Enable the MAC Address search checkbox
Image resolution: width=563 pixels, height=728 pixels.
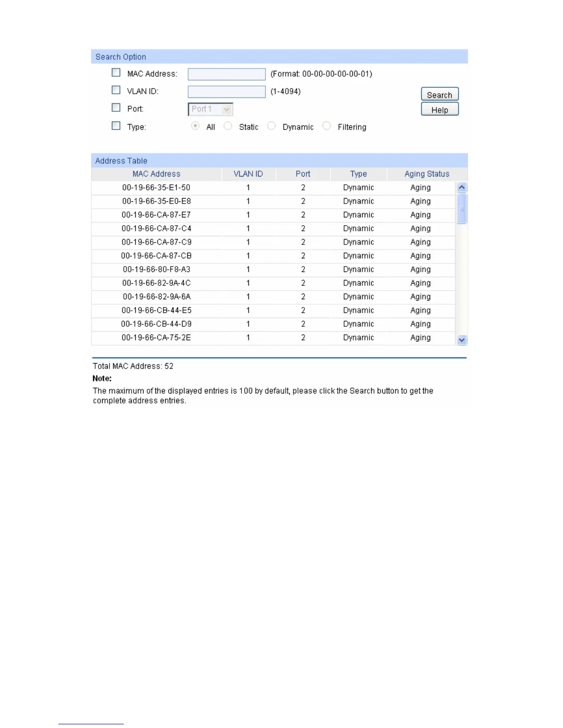116,73
